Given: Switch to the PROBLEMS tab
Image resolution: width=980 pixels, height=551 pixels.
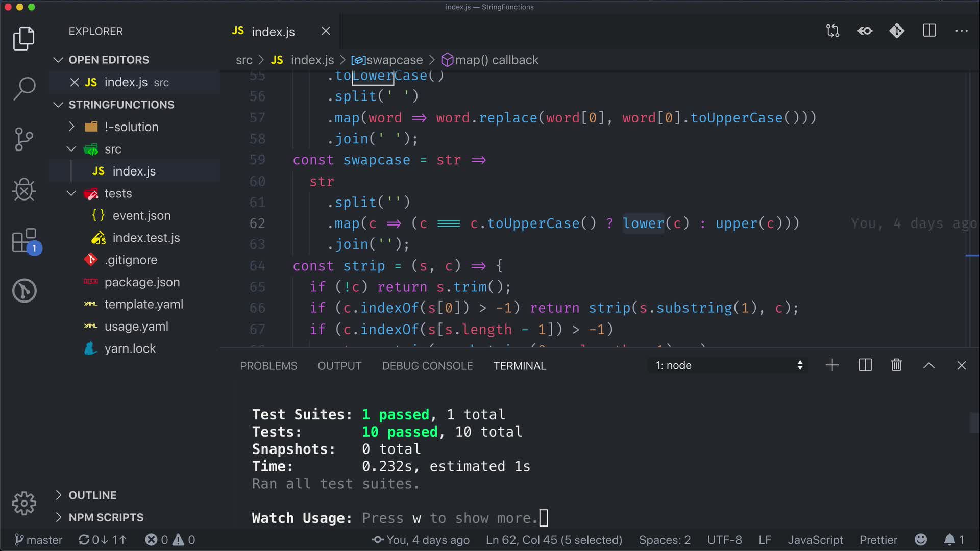Looking at the screenshot, I should 268,366.
